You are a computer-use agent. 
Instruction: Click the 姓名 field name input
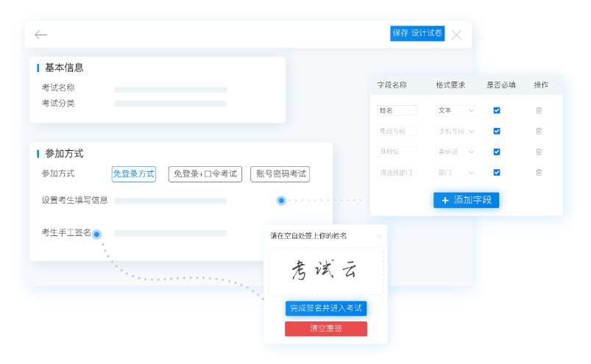point(397,110)
